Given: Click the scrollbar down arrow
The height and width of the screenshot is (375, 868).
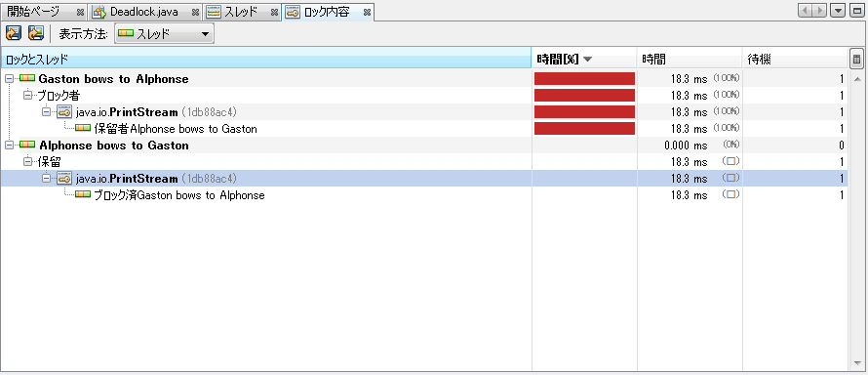Looking at the screenshot, I should (857, 363).
